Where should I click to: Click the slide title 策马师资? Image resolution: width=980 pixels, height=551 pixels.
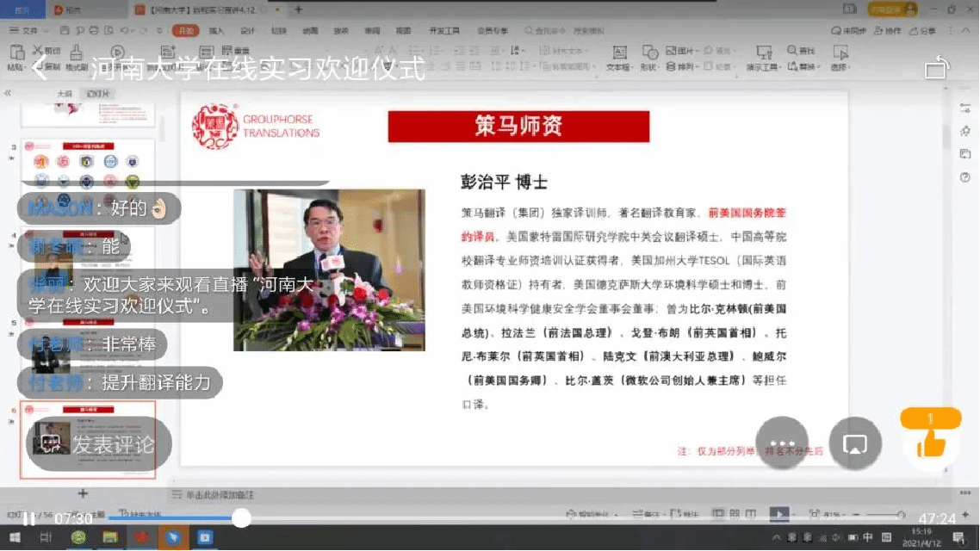(x=518, y=127)
